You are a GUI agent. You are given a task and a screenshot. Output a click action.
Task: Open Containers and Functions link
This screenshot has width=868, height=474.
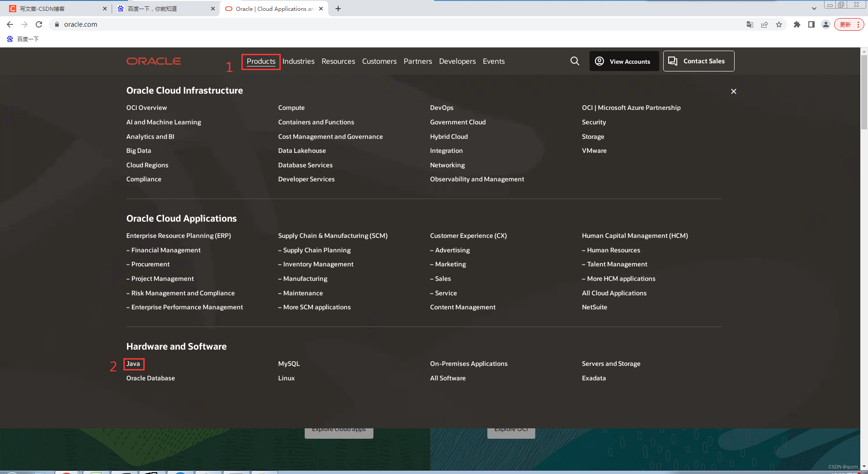pos(316,122)
